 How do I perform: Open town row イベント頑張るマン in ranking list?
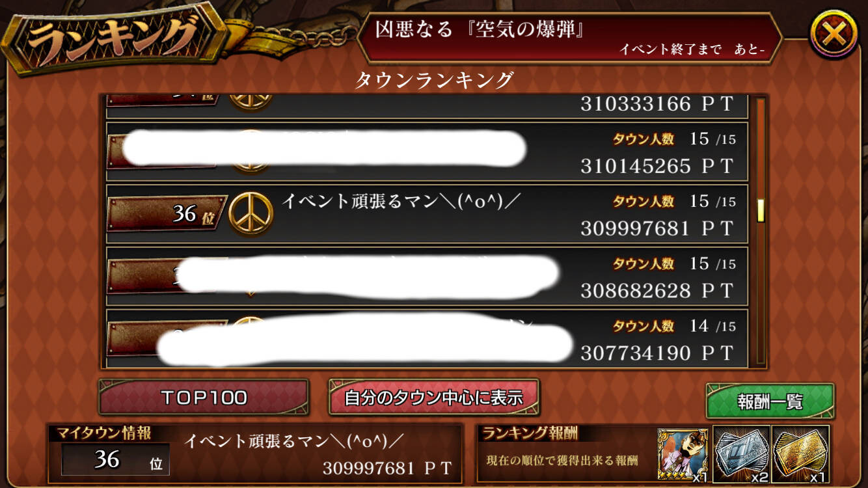[x=427, y=213]
